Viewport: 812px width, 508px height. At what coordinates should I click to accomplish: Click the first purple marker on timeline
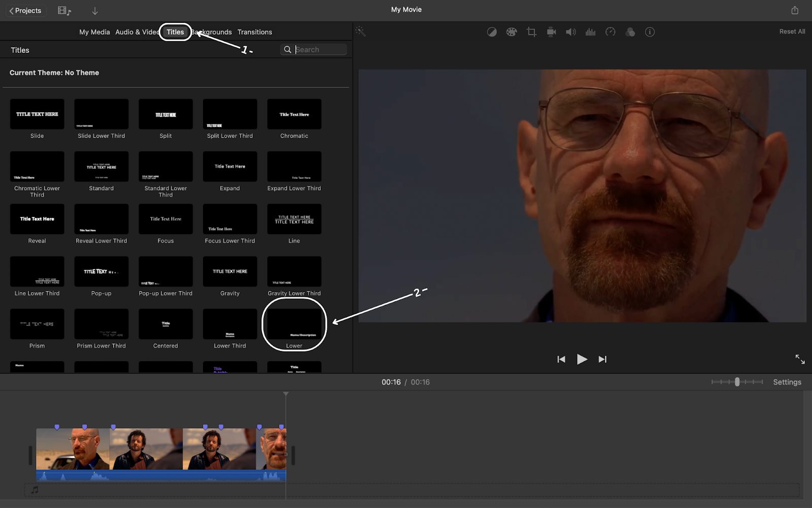57,427
